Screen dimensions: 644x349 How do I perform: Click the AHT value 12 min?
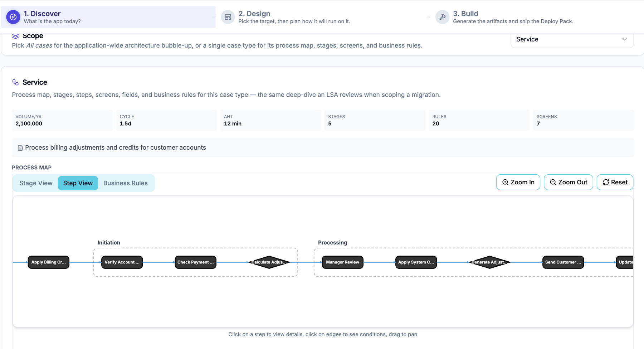[x=233, y=123]
